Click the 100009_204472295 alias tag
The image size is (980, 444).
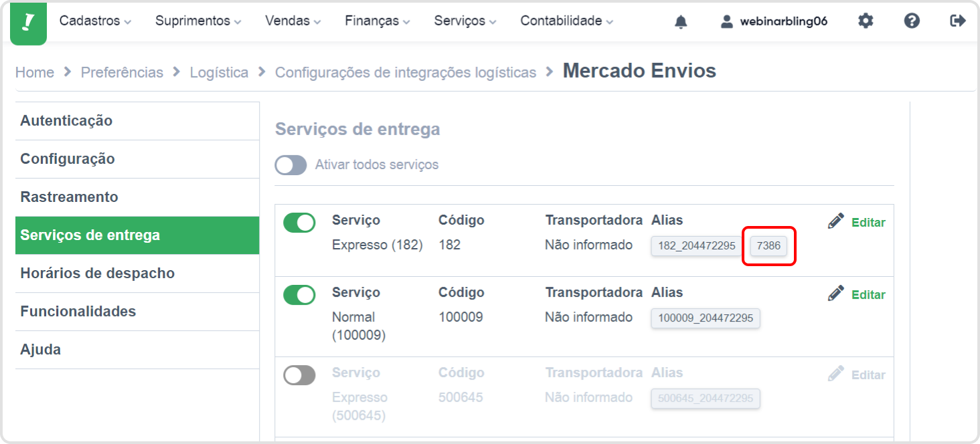(706, 318)
